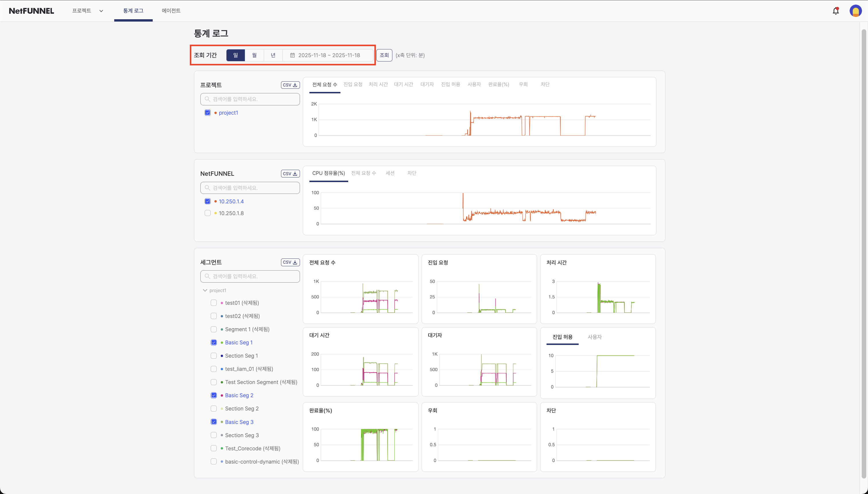Open the user profile avatar
The height and width of the screenshot is (494, 868).
point(855,11)
